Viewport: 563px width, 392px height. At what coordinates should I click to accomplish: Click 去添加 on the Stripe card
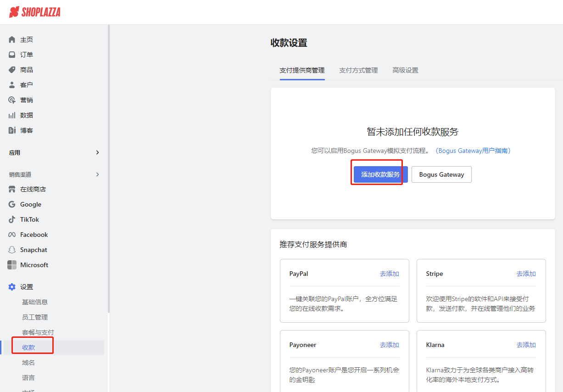click(x=526, y=274)
